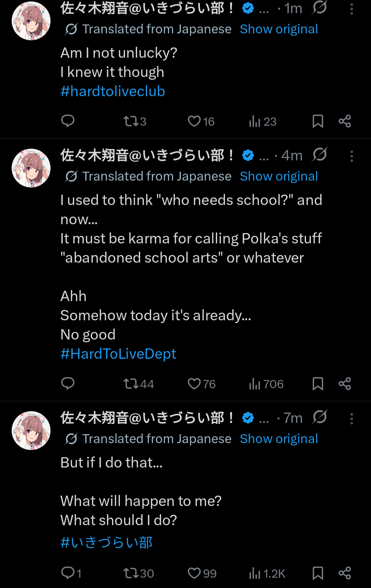371x588 pixels.
Task: Open the #hardtoliveclub hashtag
Action: [x=113, y=91]
